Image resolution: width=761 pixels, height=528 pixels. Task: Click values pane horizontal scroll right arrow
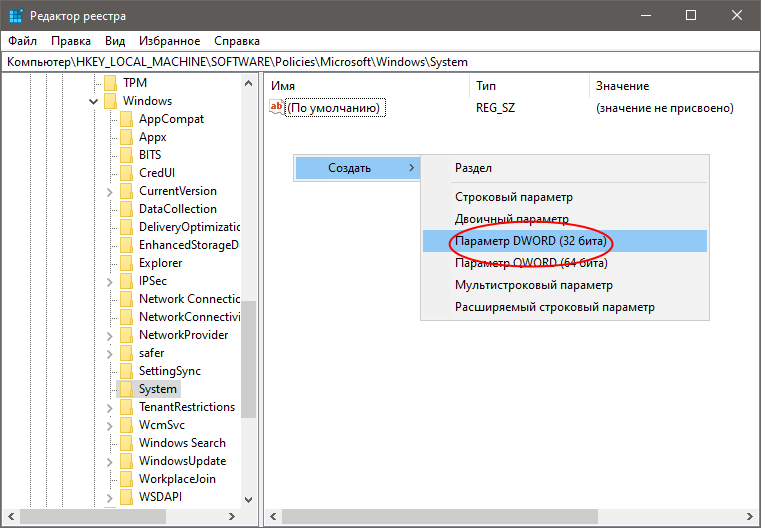click(750, 516)
